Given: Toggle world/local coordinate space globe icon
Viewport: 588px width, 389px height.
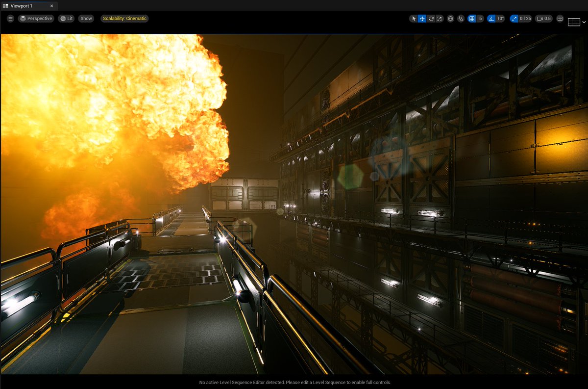Looking at the screenshot, I should coord(450,19).
